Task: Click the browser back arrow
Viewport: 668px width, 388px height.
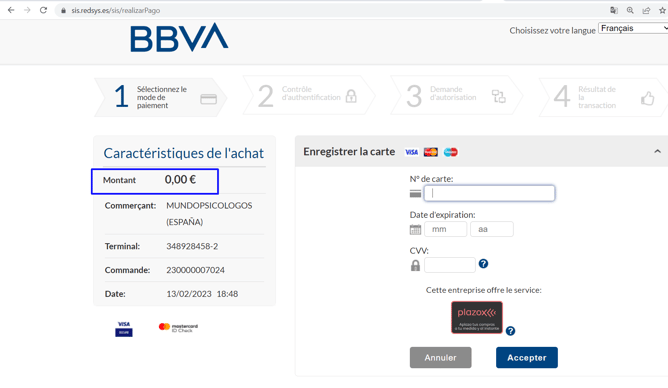Action: click(11, 10)
